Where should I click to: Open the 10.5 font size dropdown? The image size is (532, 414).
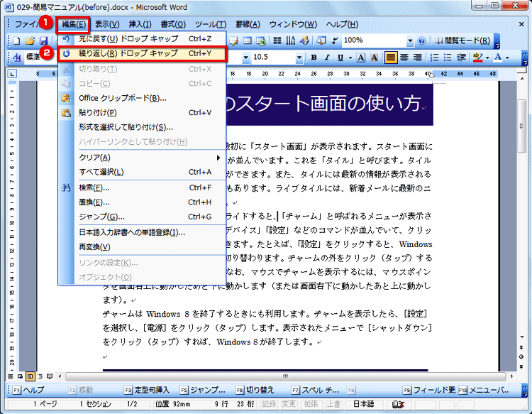tap(299, 58)
